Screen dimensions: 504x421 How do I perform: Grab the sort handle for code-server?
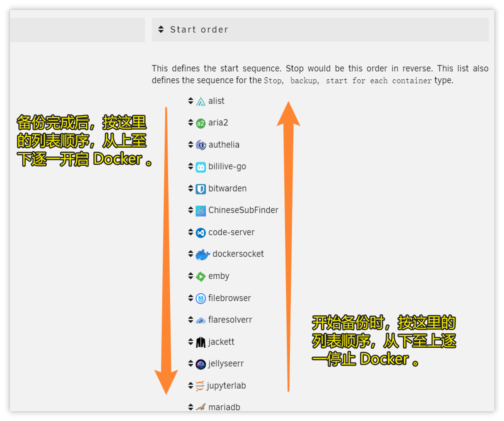click(x=191, y=232)
